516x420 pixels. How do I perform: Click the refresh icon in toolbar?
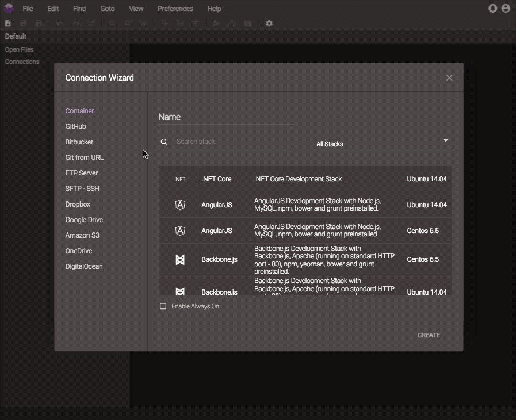[x=91, y=24]
